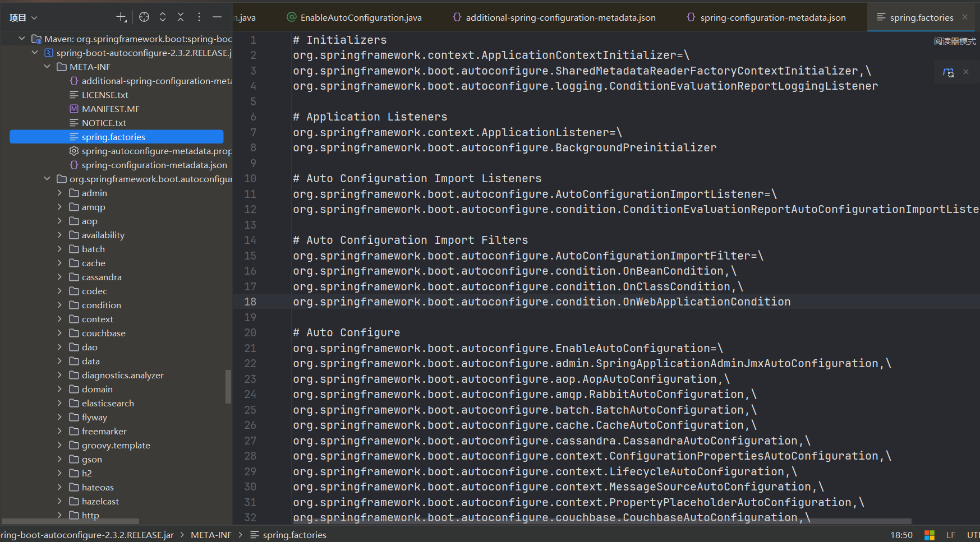Collapse the Maven org.springframework.boot root node

[x=22, y=39]
